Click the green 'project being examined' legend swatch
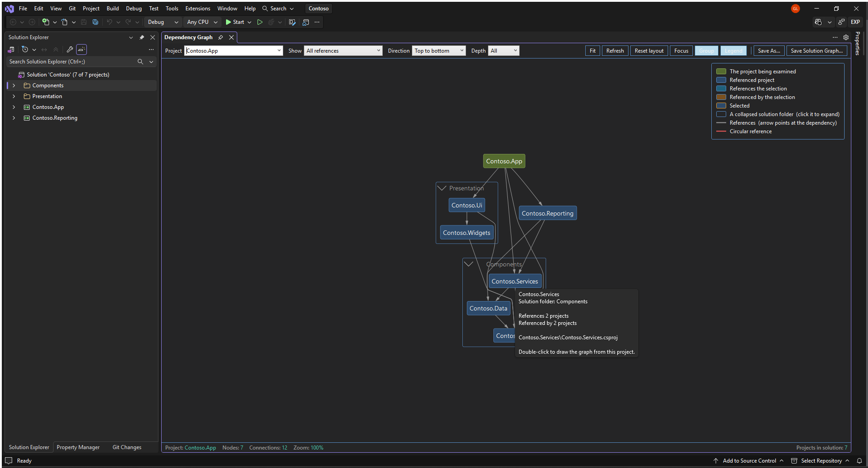The height and width of the screenshot is (468, 868). pyautogui.click(x=721, y=72)
